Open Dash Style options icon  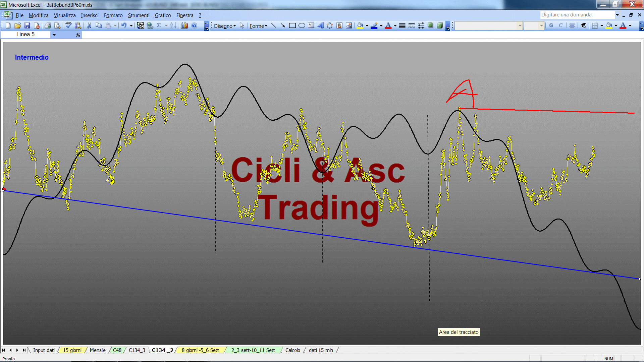[412, 25]
